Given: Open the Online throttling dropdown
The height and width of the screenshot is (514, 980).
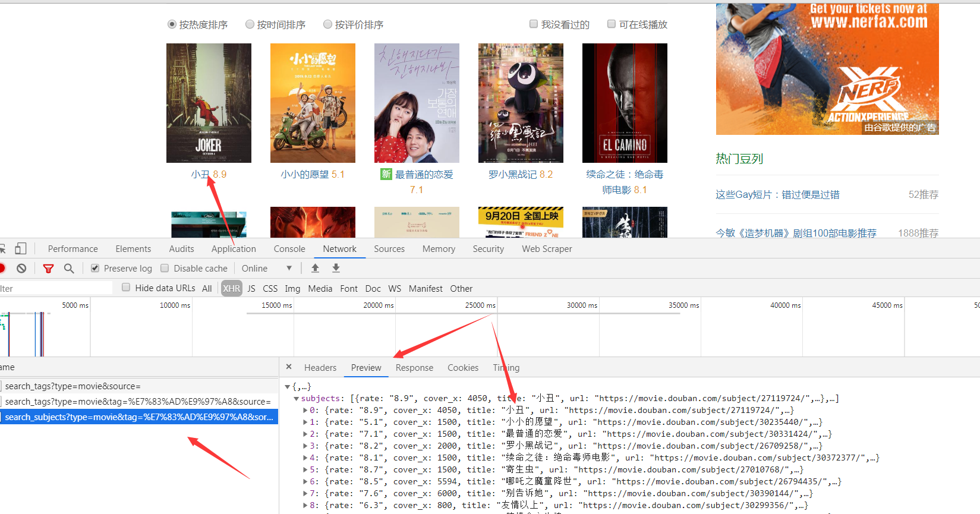Looking at the screenshot, I should 267,269.
